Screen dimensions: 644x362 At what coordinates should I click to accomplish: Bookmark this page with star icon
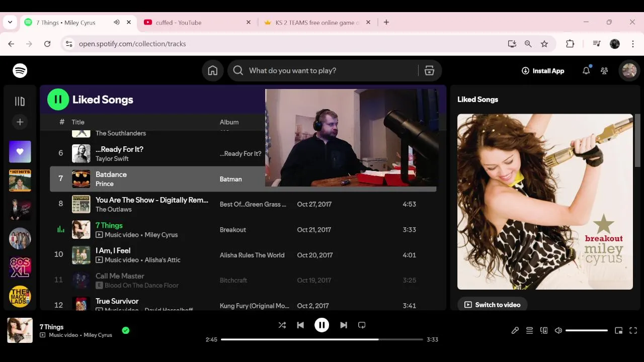click(x=544, y=44)
